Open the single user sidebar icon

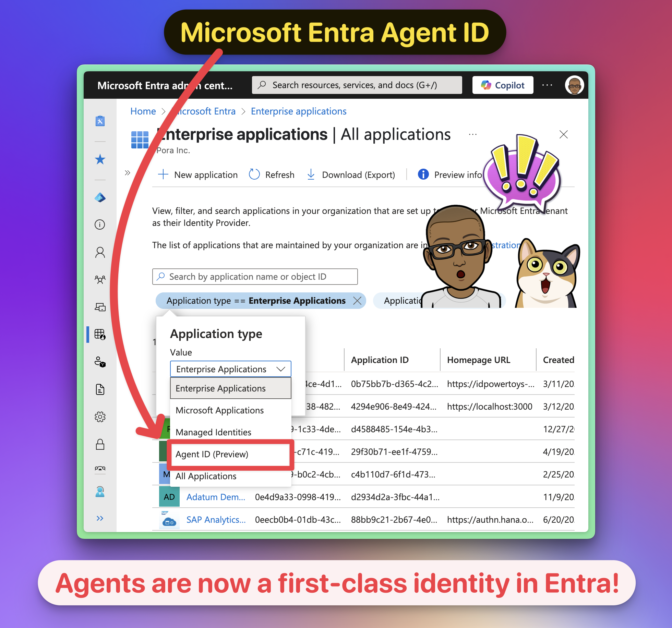[100, 252]
